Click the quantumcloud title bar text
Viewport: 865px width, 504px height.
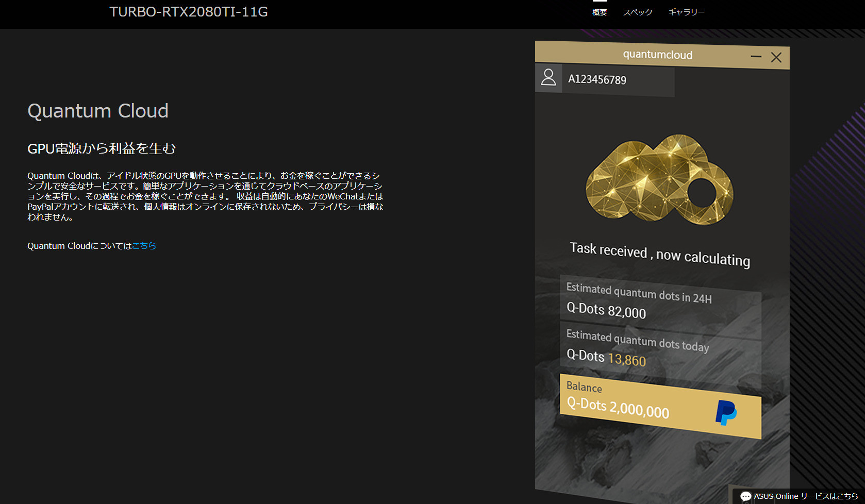(x=658, y=55)
